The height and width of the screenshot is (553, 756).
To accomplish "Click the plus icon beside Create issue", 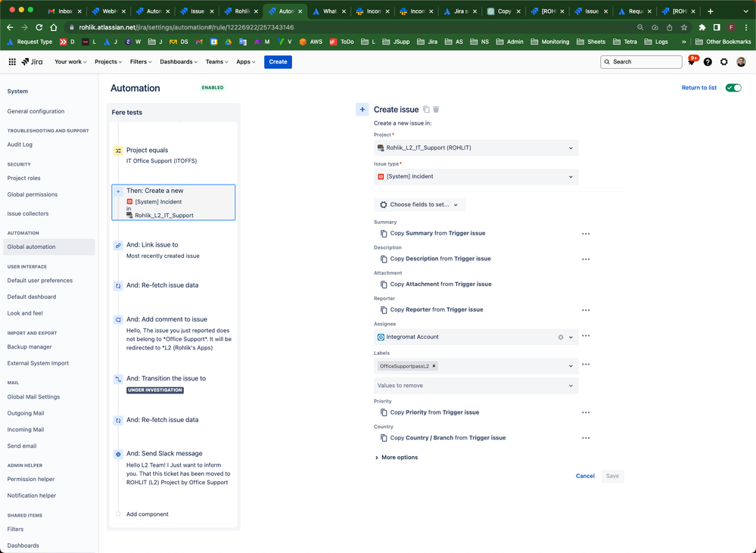I will [362, 110].
